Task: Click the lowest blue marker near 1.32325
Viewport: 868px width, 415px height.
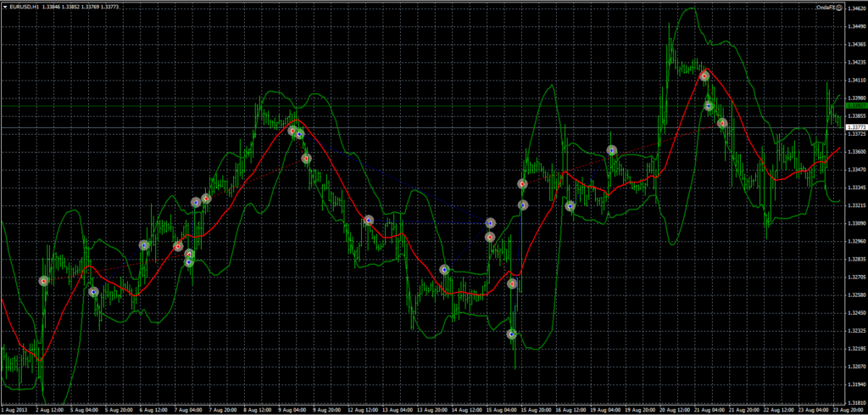Action: tap(512, 334)
